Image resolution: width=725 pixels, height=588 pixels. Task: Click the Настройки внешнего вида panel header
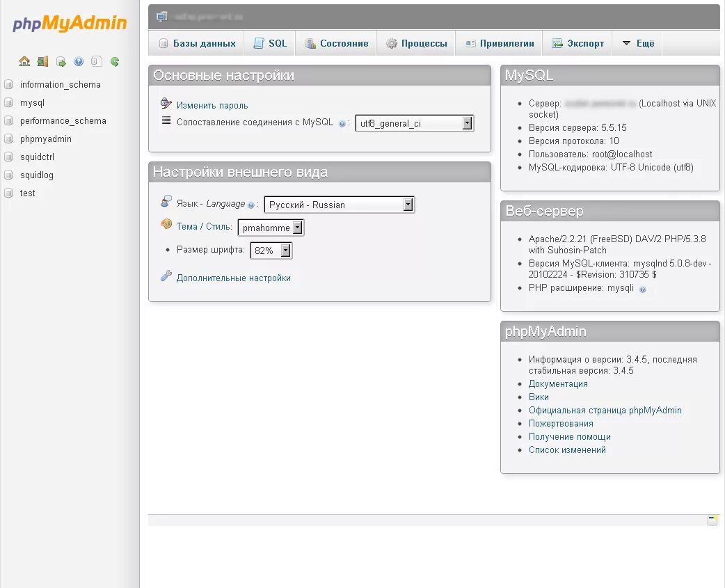tap(319, 172)
